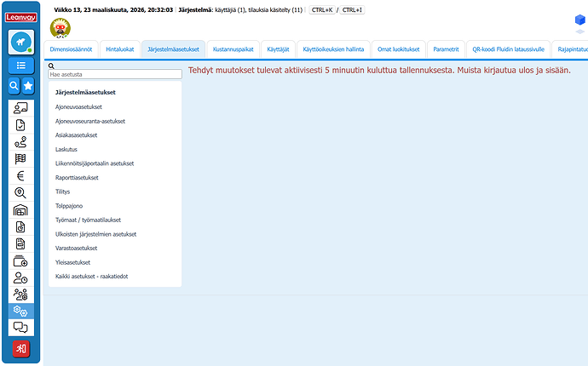This screenshot has width=588, height=366.
Task: Open the route map pins sidebar icon
Action: [20, 142]
